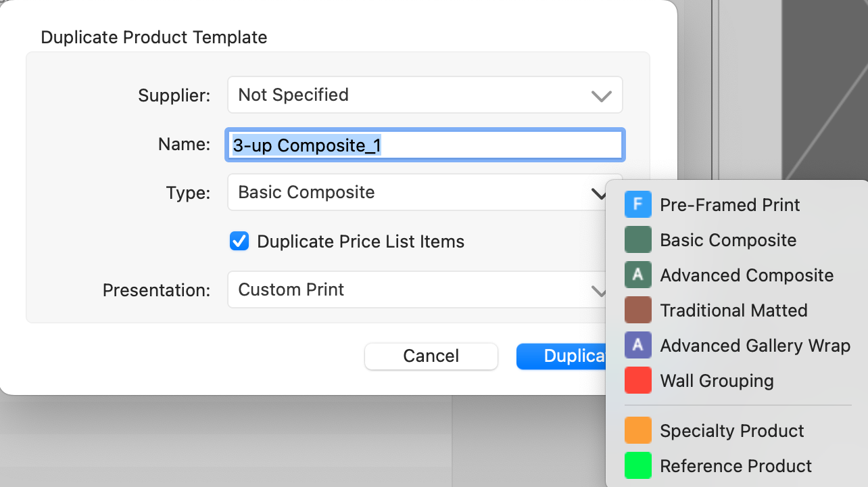The height and width of the screenshot is (487, 868).
Task: Choose Pre-Framed Print from the menu
Action: coord(729,205)
